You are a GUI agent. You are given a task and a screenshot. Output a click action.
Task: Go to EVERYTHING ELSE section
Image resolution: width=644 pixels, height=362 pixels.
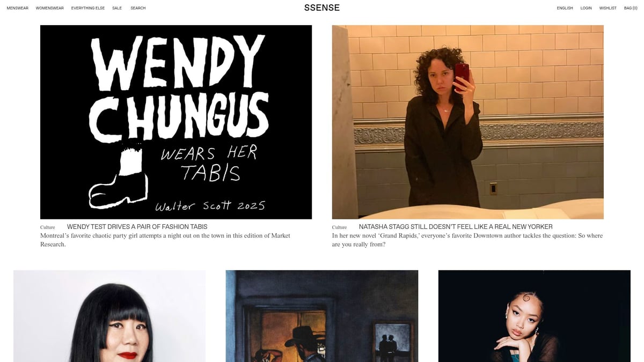coord(88,8)
